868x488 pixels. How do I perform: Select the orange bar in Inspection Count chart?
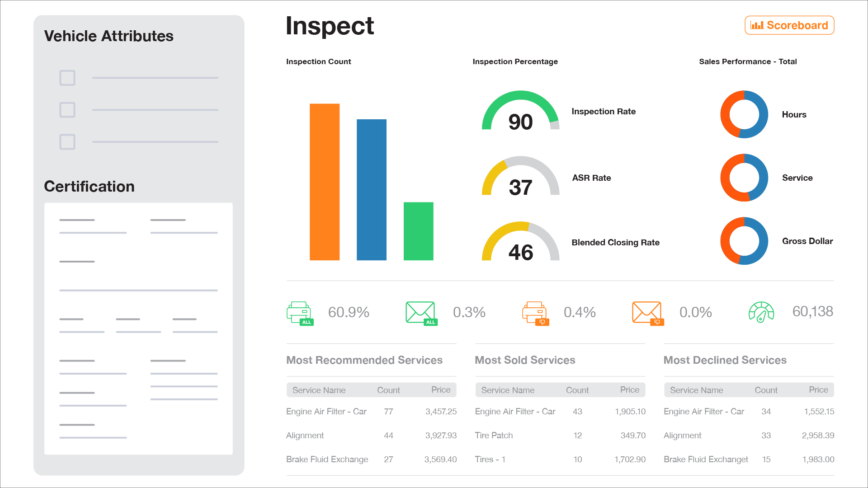pyautogui.click(x=325, y=182)
